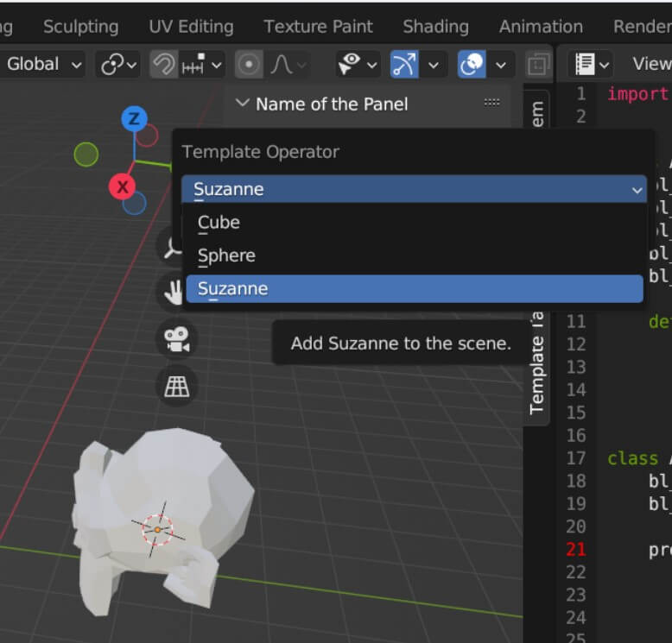The image size is (672, 643).
Task: Open the selectability and visibility eye dropdown
Action: [x=358, y=65]
